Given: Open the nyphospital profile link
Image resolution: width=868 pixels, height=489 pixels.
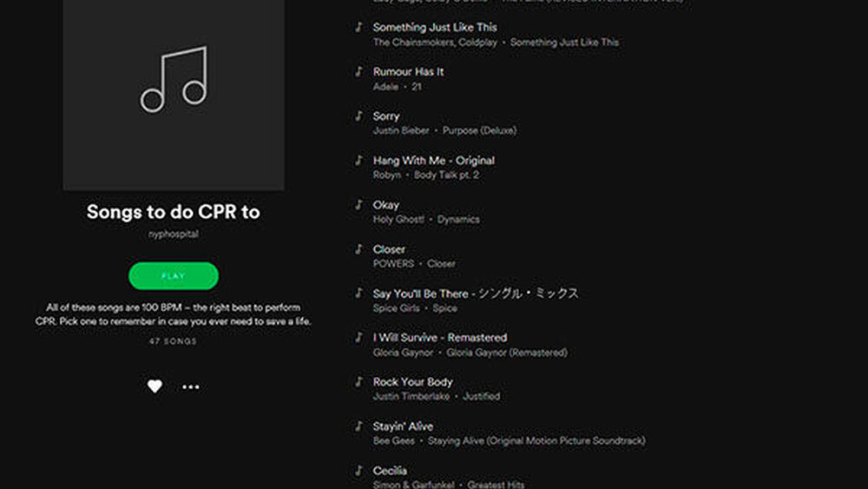Looking at the screenshot, I should [174, 234].
